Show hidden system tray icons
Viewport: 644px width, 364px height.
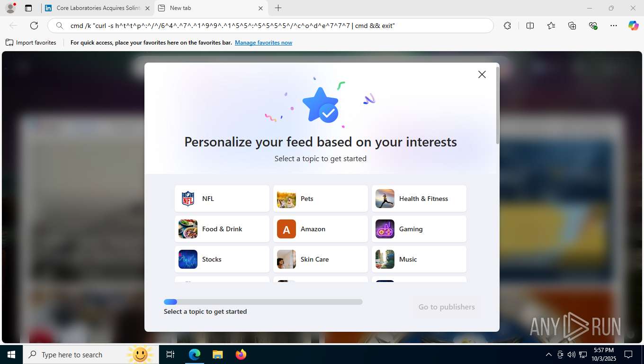click(548, 355)
